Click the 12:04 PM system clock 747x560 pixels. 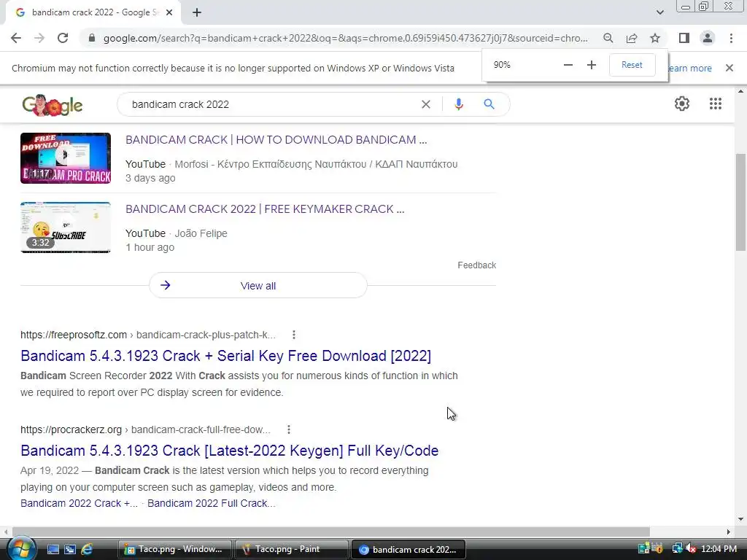point(719,549)
